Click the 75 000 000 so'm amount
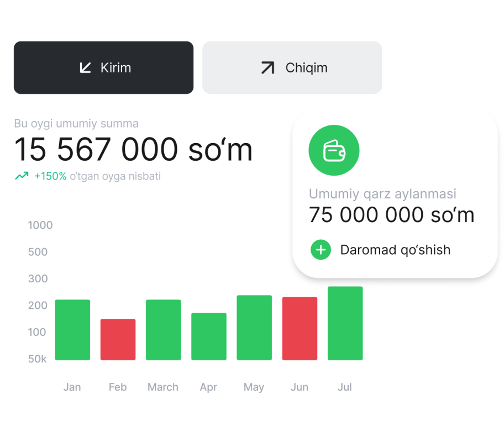Viewport: 504px width, 421px height. tap(391, 215)
